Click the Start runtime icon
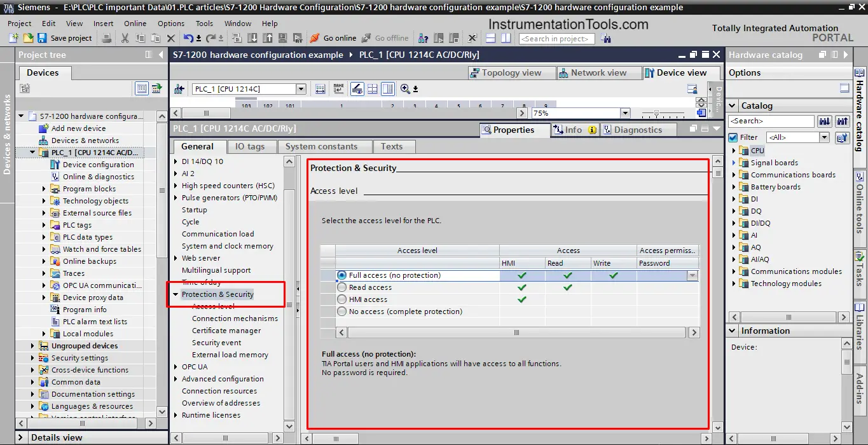868x445 pixels. (298, 38)
